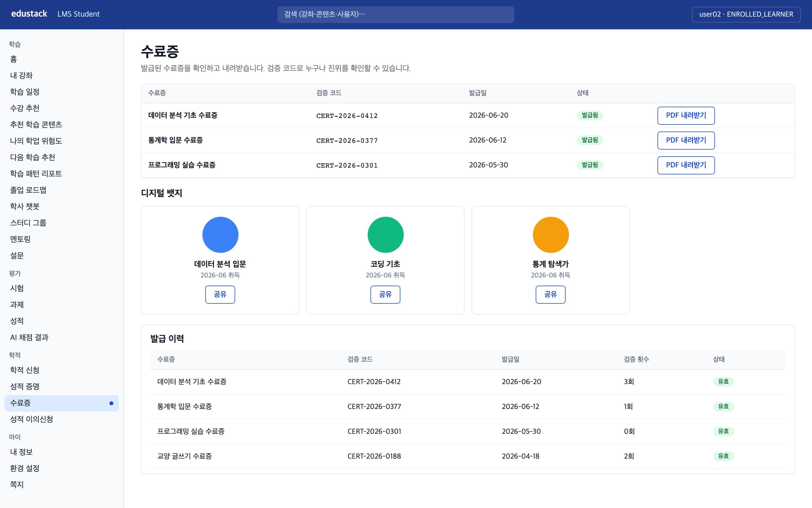This screenshot has width=812, height=508.
Task: Download PDF for 프로그래밍 실습 수료증
Action: (x=686, y=165)
